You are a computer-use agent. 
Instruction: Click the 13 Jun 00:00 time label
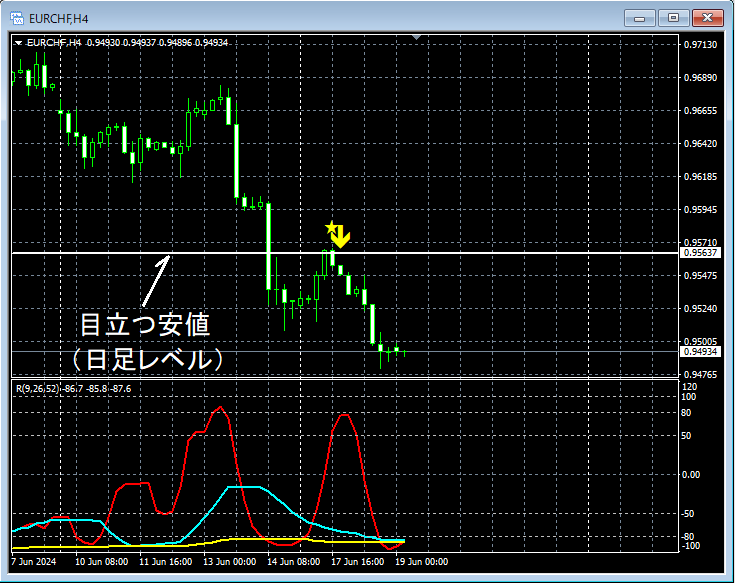coord(230,562)
